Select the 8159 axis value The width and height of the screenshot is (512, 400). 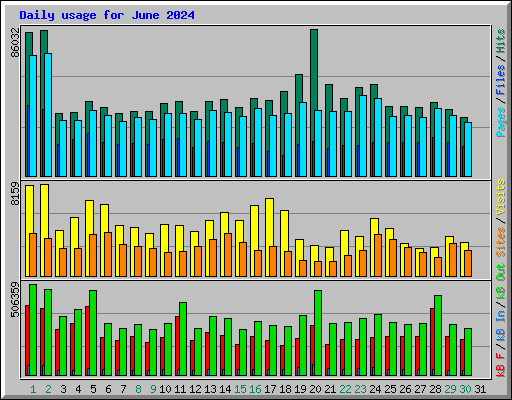click(x=15, y=193)
